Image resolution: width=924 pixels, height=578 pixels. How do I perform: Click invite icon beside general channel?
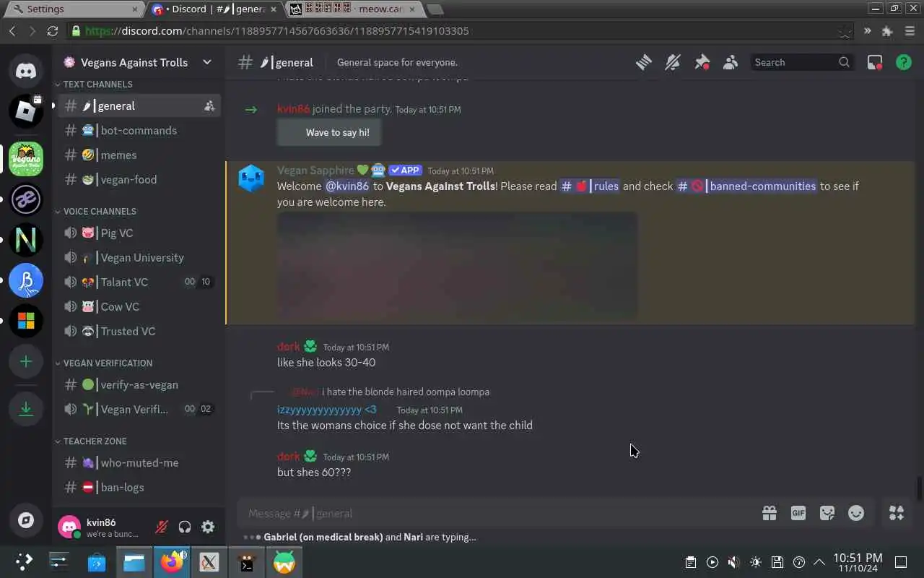pos(209,106)
